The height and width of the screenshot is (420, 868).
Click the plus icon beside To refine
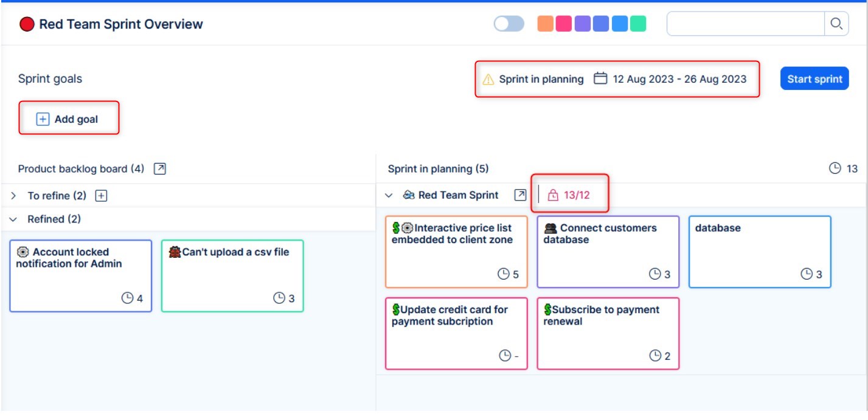102,196
